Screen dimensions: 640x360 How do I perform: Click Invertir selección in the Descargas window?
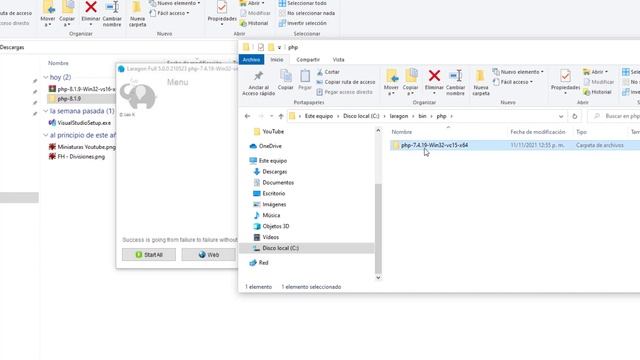coord(302,23)
